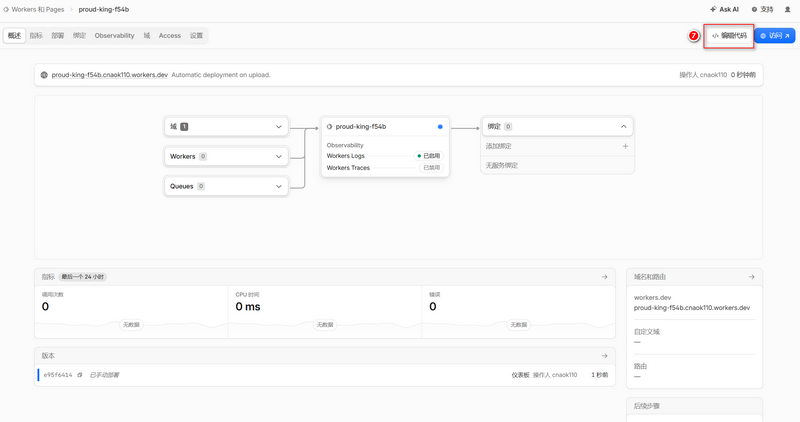
Task: Click the 编辑代码 edit code button
Action: point(729,36)
